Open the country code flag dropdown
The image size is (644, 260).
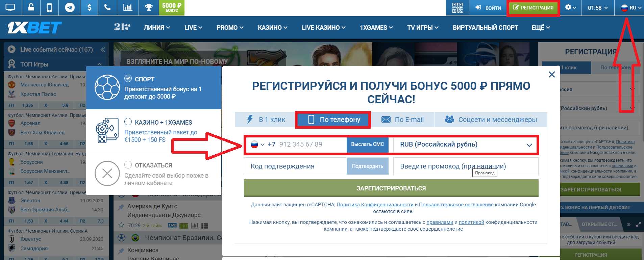tap(257, 145)
